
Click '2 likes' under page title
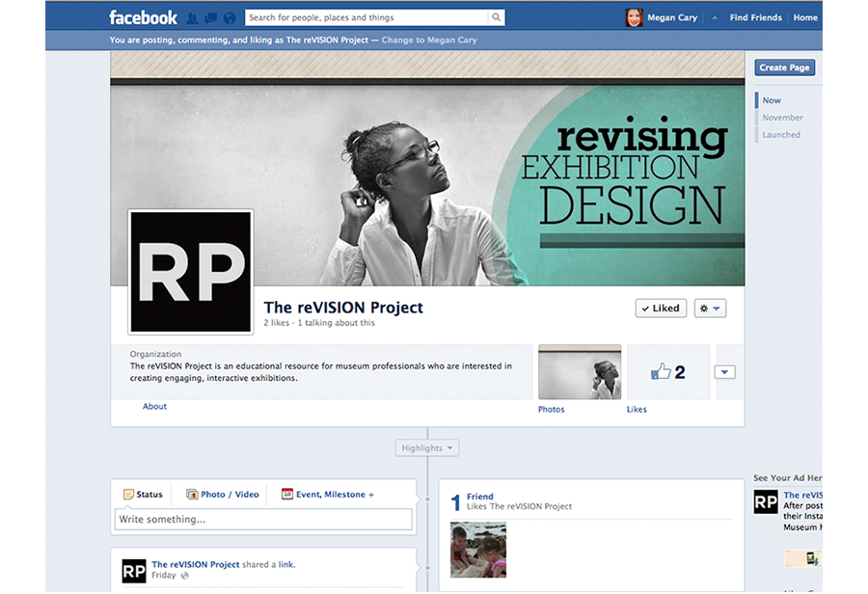[276, 323]
